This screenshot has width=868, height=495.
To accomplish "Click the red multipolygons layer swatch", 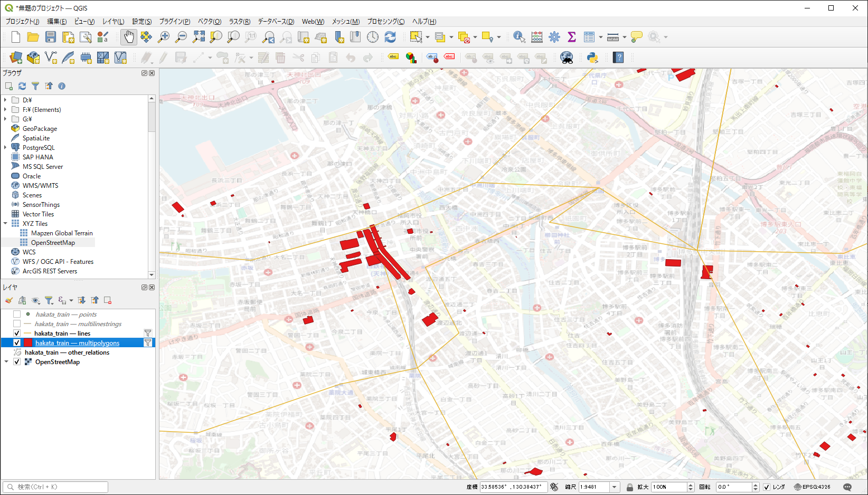I will [28, 343].
